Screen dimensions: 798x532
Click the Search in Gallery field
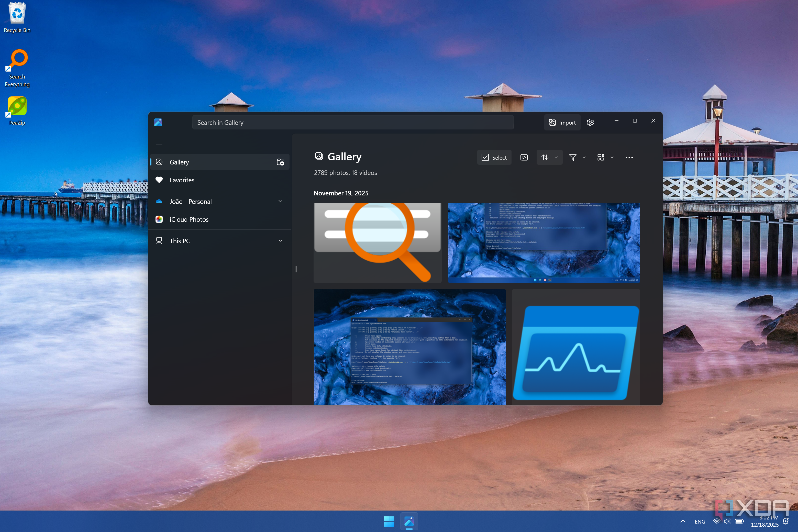click(353, 123)
